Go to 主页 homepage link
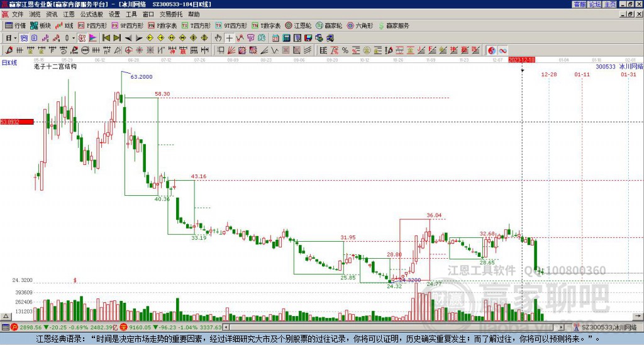This screenshot has width=644, height=345. [610, 4]
